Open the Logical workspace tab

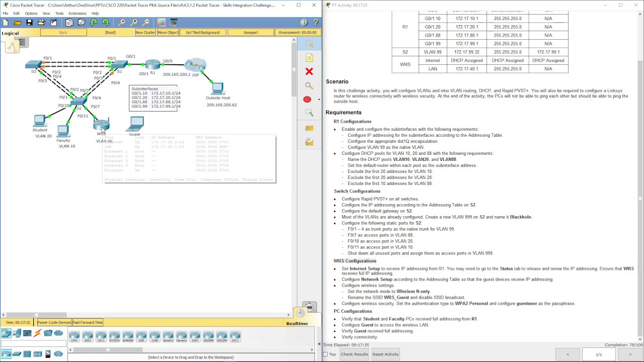[x=10, y=33]
